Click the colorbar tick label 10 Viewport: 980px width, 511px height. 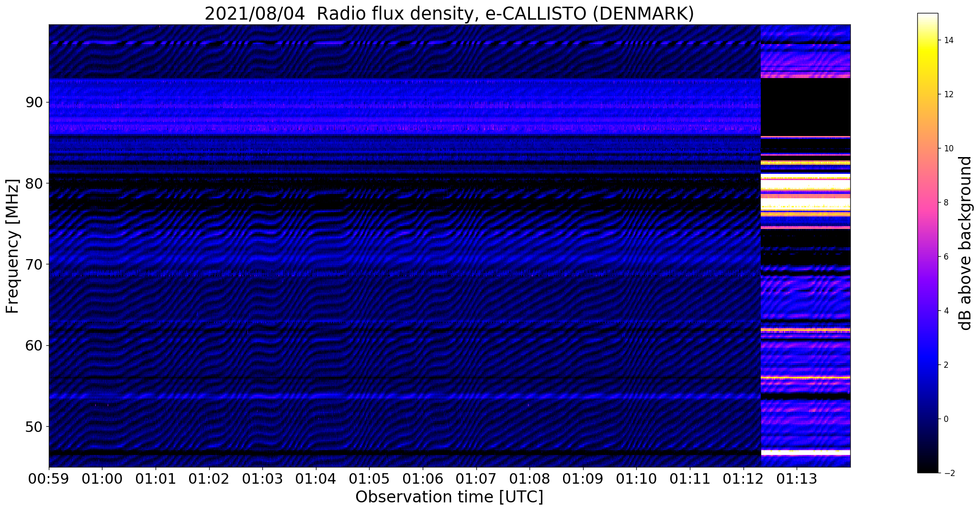948,148
